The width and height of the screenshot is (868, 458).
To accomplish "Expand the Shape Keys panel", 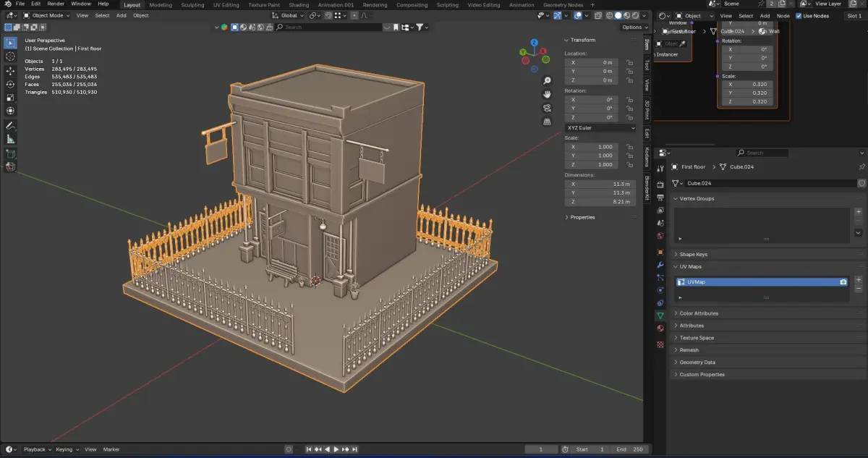I will 693,254.
